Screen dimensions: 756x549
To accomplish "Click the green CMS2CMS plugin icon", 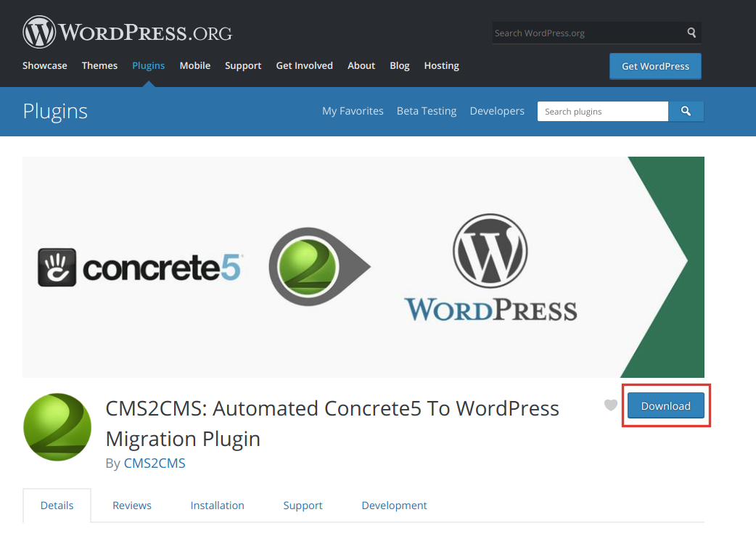I will click(x=57, y=427).
